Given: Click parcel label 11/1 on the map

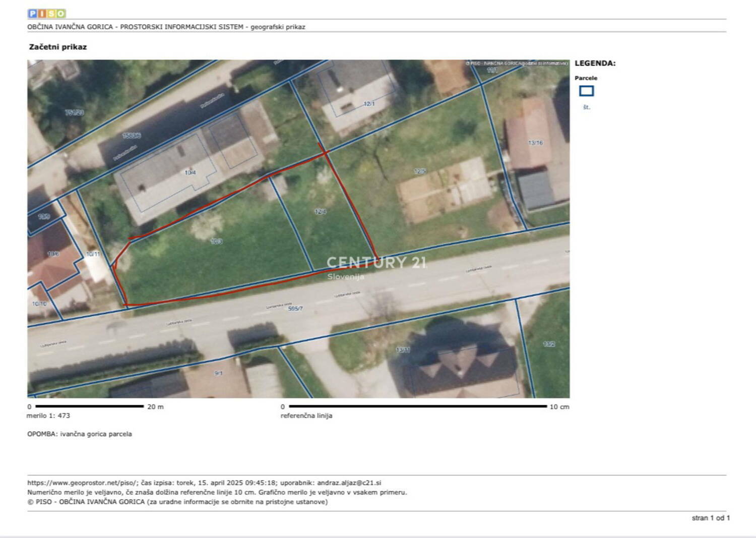Looking at the screenshot, I should pos(492,71).
